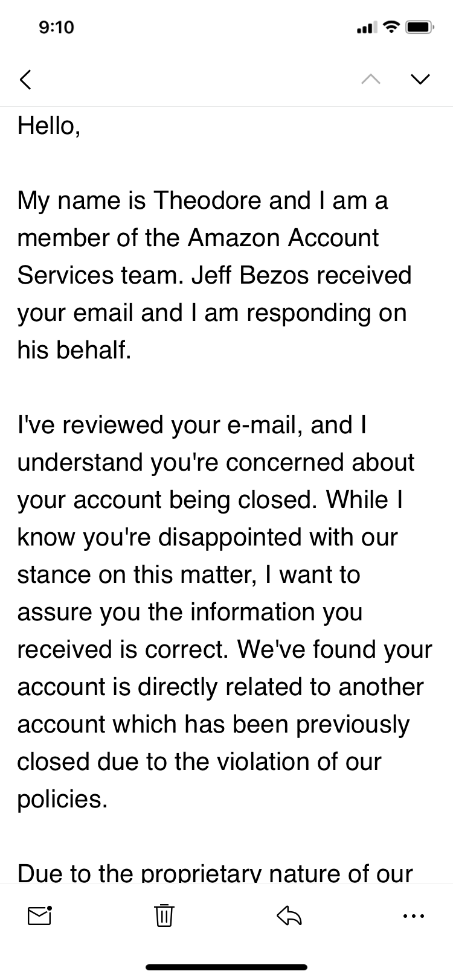Delete this email with the trash icon
Image resolution: width=453 pixels, height=980 pixels.
pyautogui.click(x=164, y=916)
